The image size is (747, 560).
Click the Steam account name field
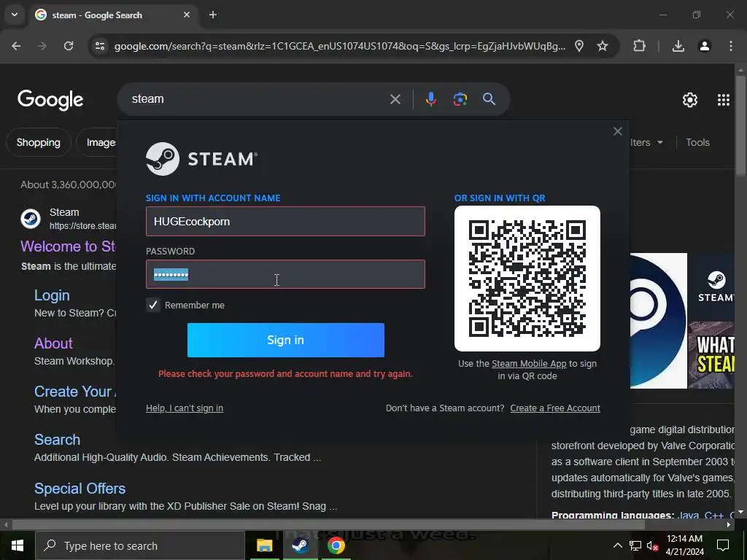285,221
